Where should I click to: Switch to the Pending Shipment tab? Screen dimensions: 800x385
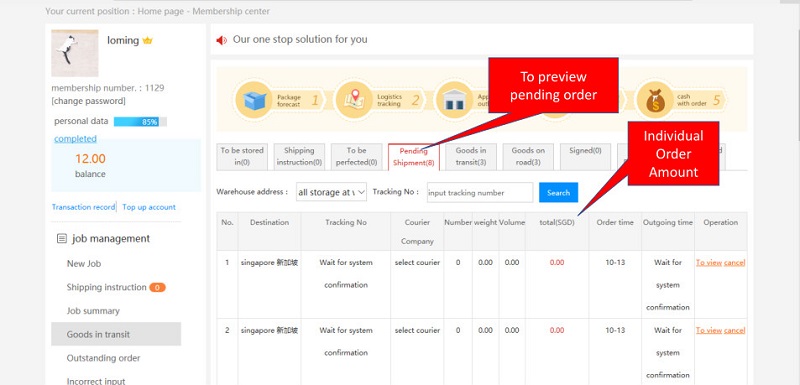click(413, 157)
